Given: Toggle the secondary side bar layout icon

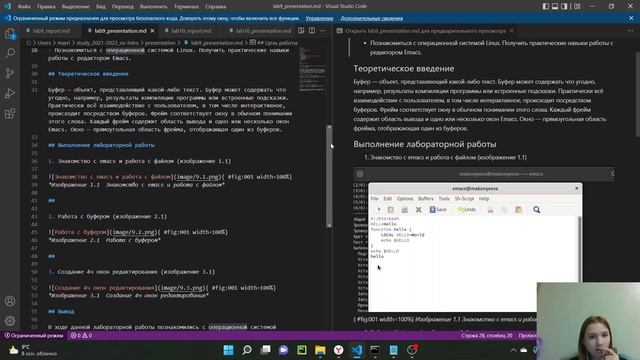Looking at the screenshot, I should (x=564, y=6).
